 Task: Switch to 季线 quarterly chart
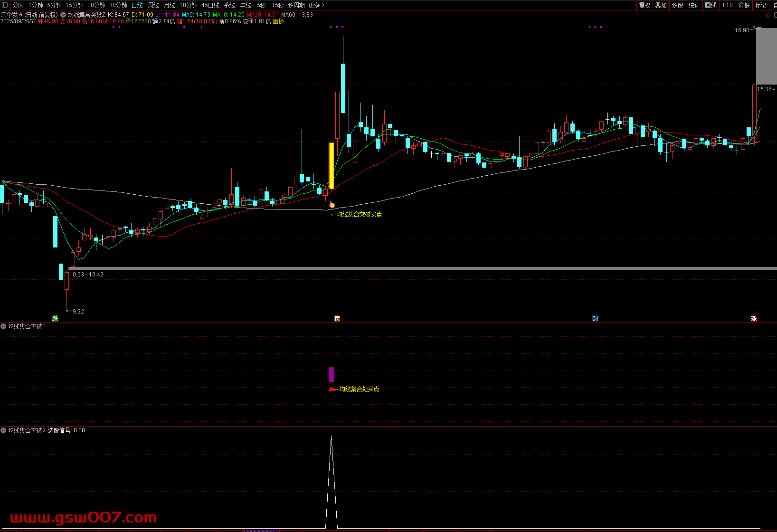coord(229,5)
